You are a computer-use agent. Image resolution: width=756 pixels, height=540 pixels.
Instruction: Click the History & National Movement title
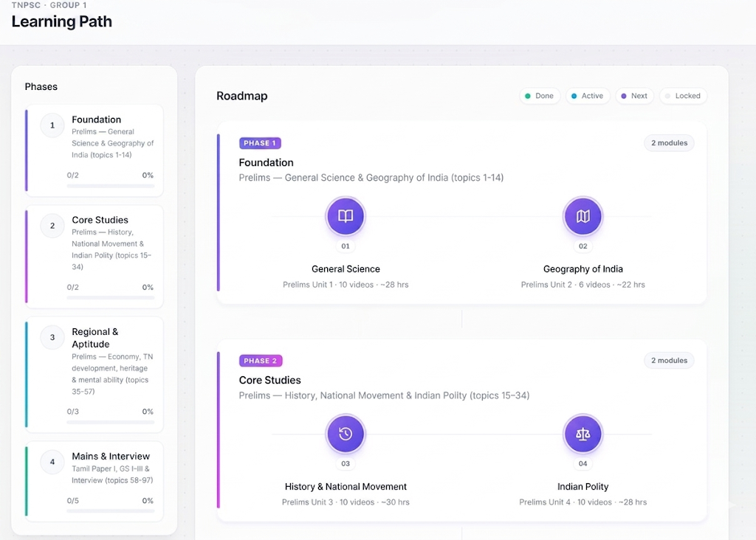(346, 487)
